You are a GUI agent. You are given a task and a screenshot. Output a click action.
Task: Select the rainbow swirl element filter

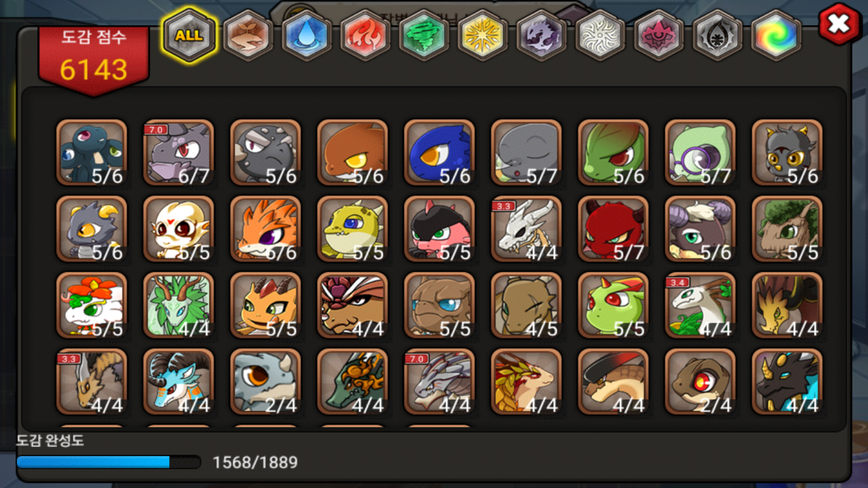click(x=776, y=35)
